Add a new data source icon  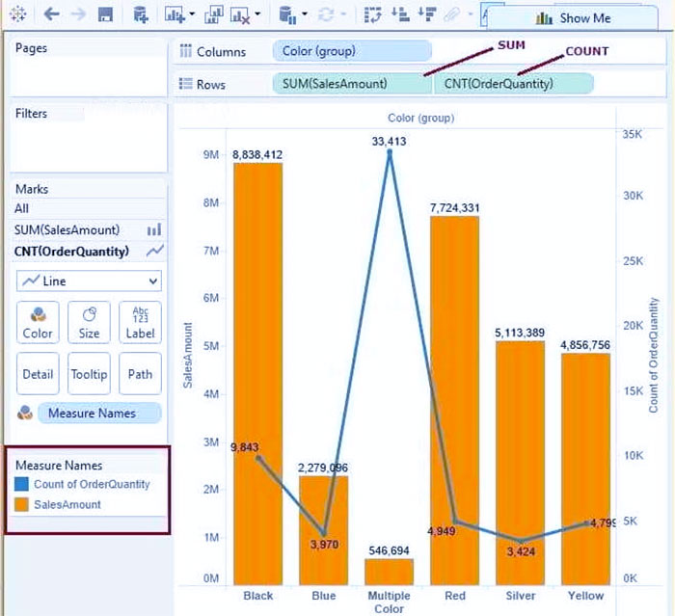(x=141, y=14)
